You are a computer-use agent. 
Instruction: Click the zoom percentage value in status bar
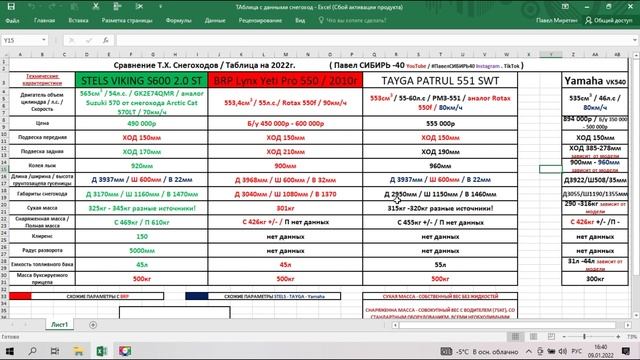coord(632,336)
